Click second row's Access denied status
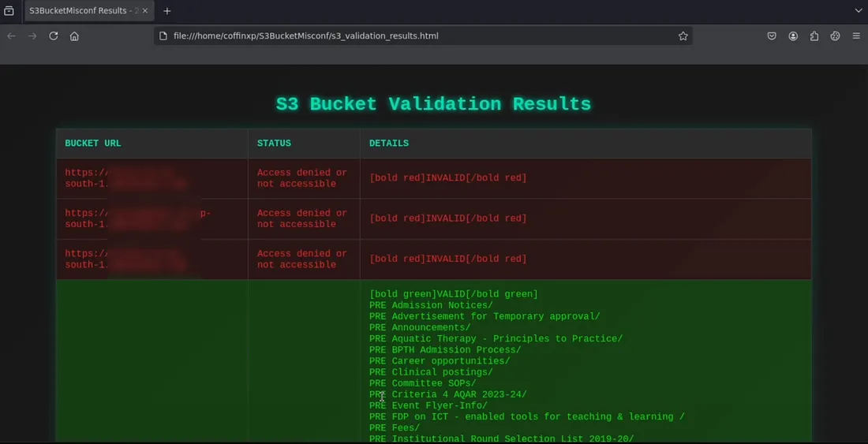 [x=302, y=218]
